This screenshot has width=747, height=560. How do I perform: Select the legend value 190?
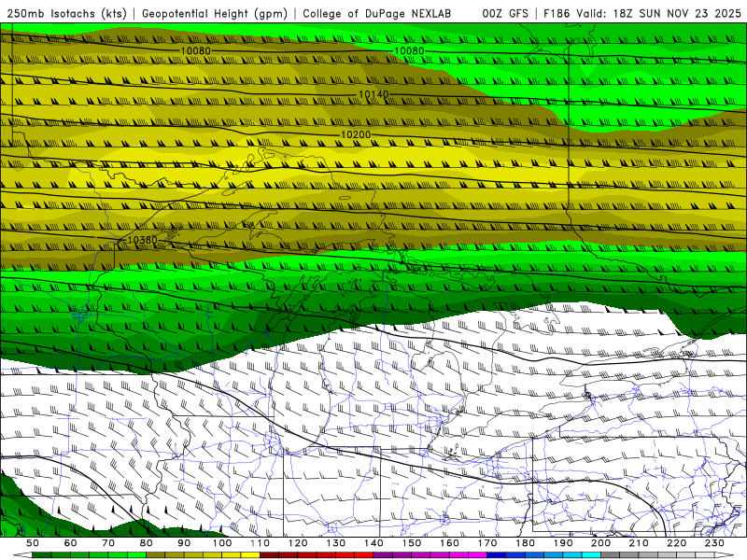click(x=563, y=543)
